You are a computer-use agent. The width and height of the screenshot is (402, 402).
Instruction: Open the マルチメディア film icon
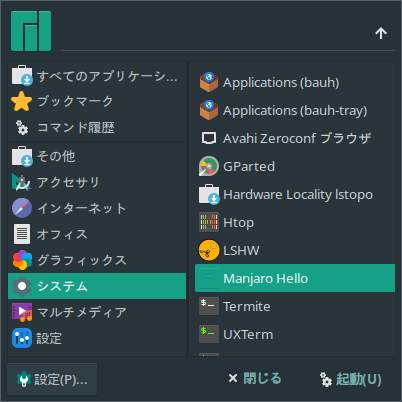[22, 312]
